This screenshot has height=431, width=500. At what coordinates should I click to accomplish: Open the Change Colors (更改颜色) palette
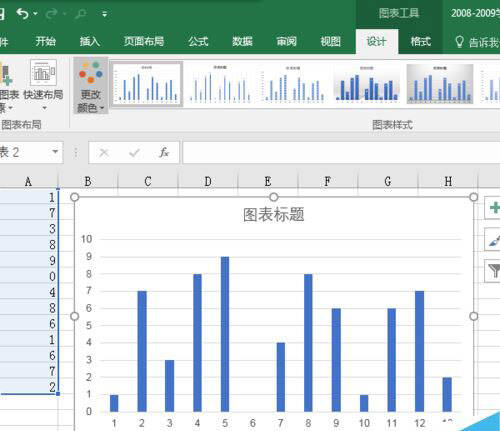pos(91,86)
